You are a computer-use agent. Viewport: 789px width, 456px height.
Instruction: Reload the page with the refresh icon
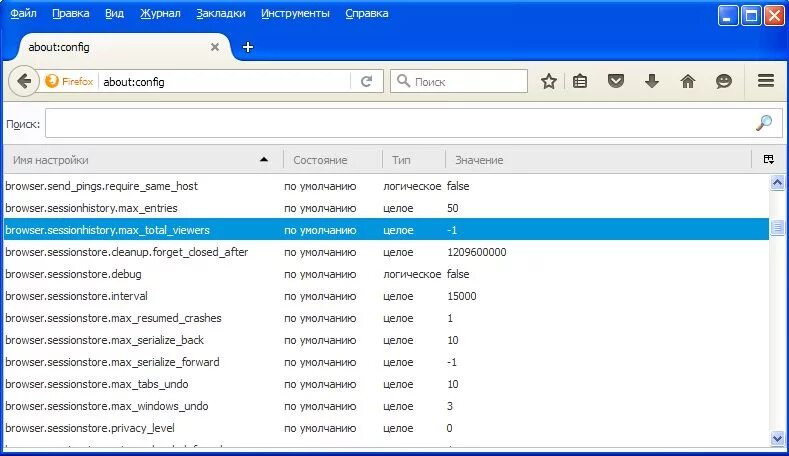(366, 82)
